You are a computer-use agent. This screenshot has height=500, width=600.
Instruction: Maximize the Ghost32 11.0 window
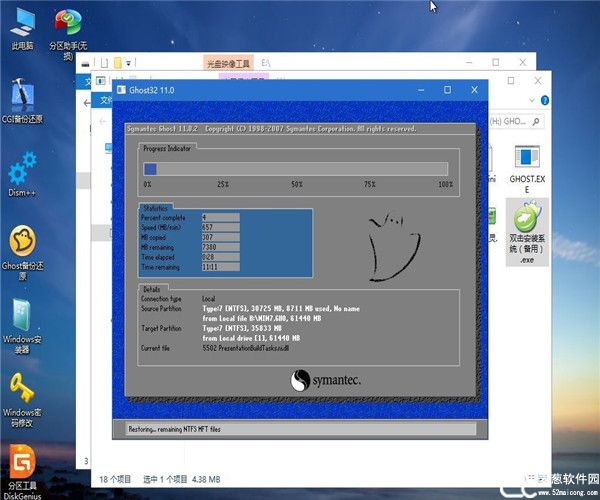point(446,90)
